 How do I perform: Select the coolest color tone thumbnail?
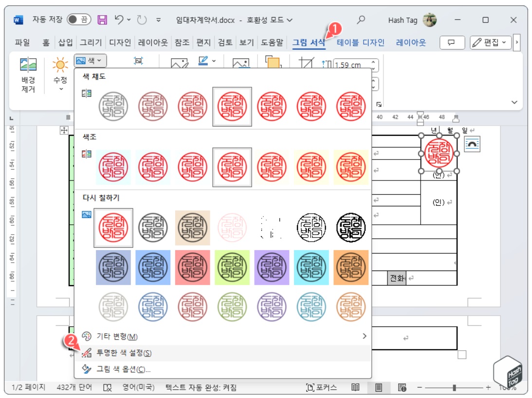coord(113,167)
